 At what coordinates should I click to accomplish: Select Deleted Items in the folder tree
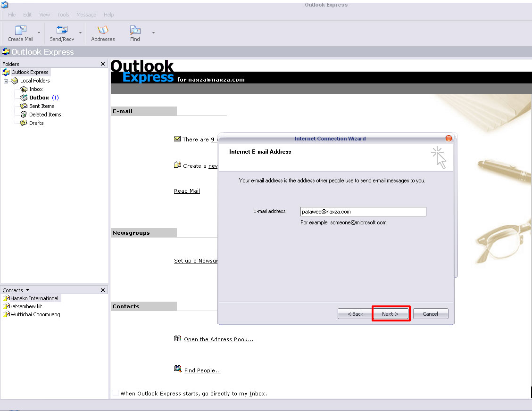(x=45, y=115)
